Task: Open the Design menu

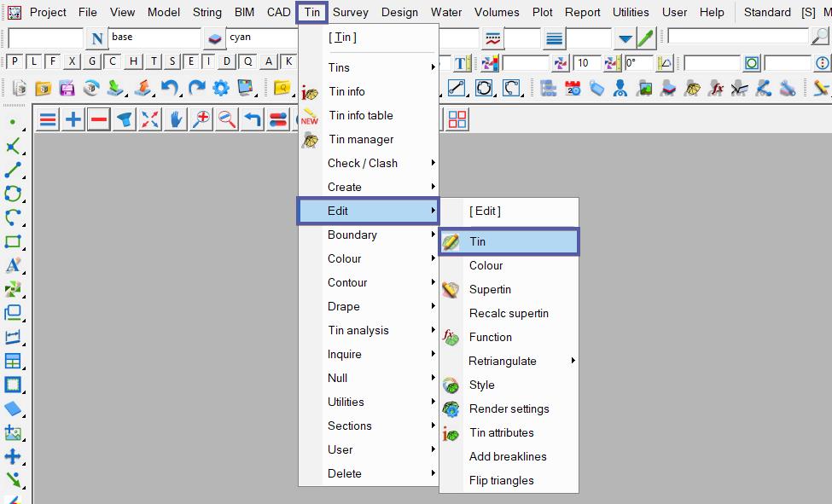Action: click(x=399, y=12)
